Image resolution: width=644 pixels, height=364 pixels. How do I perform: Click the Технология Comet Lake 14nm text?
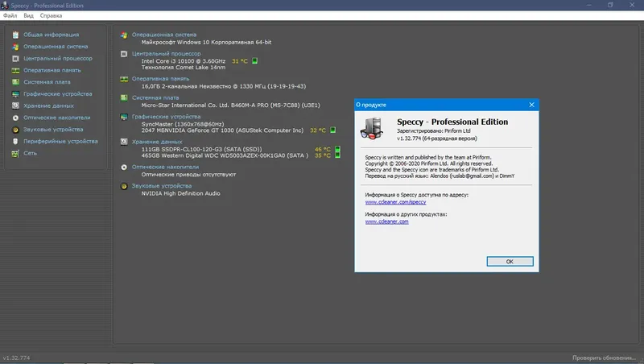[184, 68]
